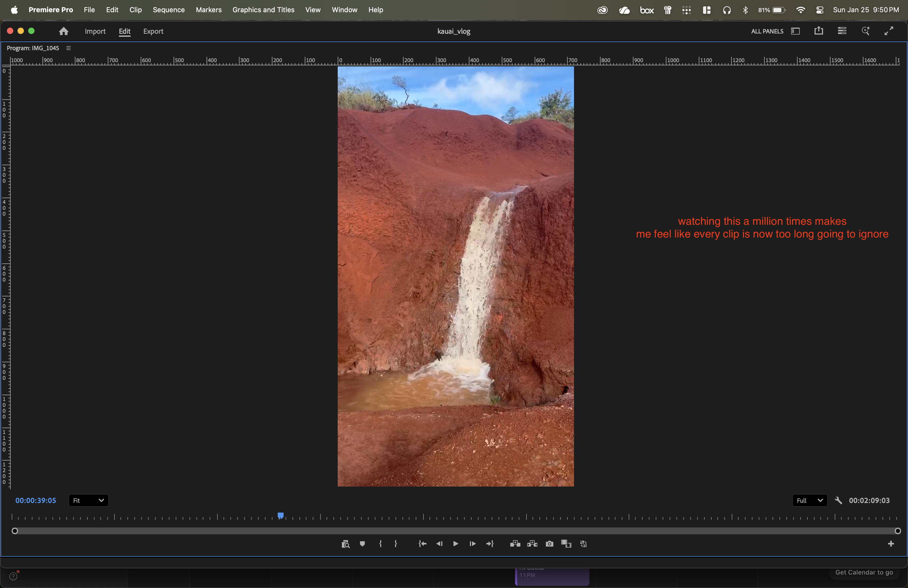Toggle proxies button in transport bar
Viewport: 908px width, 588px height.
pyautogui.click(x=583, y=544)
